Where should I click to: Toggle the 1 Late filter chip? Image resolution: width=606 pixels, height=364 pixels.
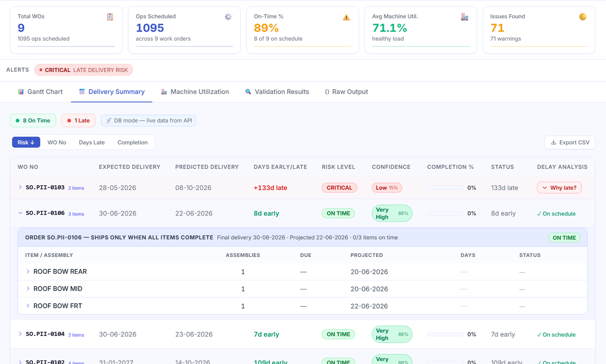(78, 120)
